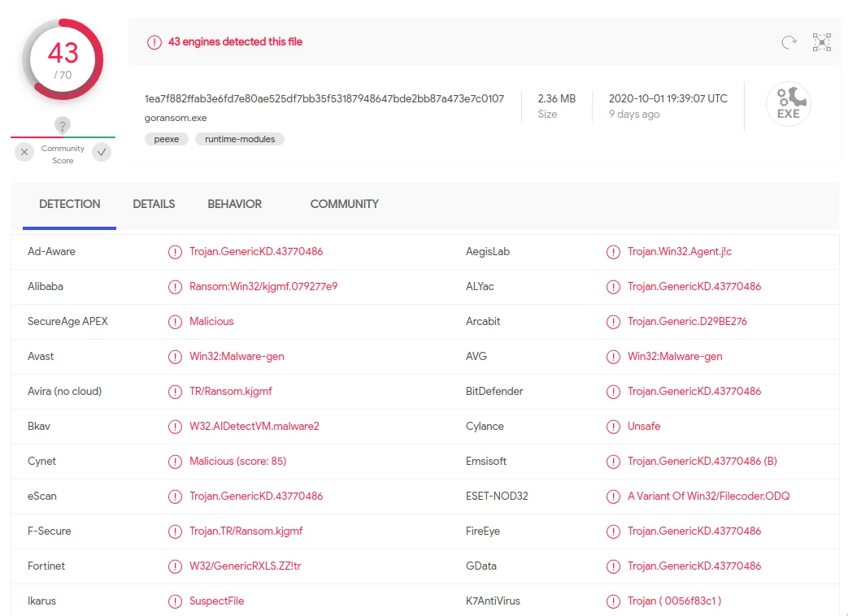Click the Community Score label
848x616 pixels.
pyautogui.click(x=63, y=154)
